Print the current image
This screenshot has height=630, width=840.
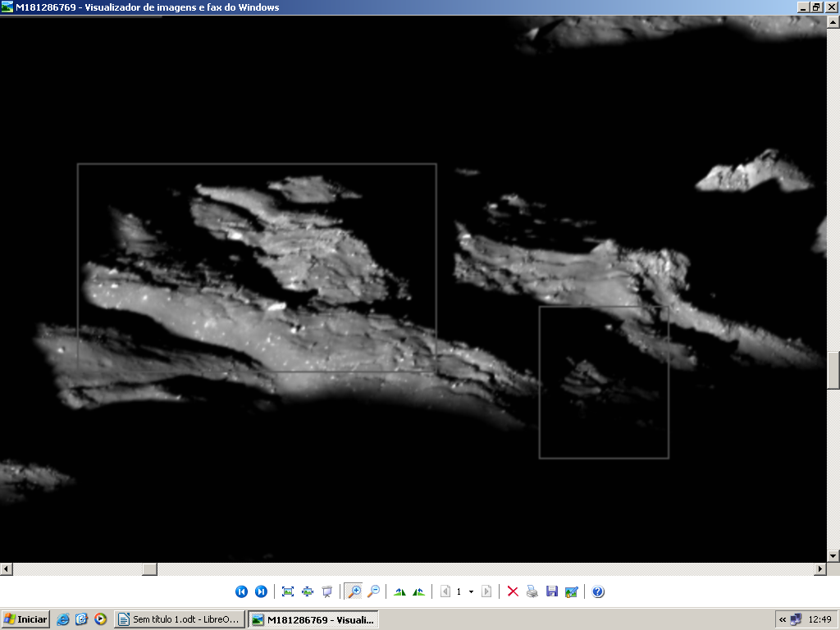532,591
